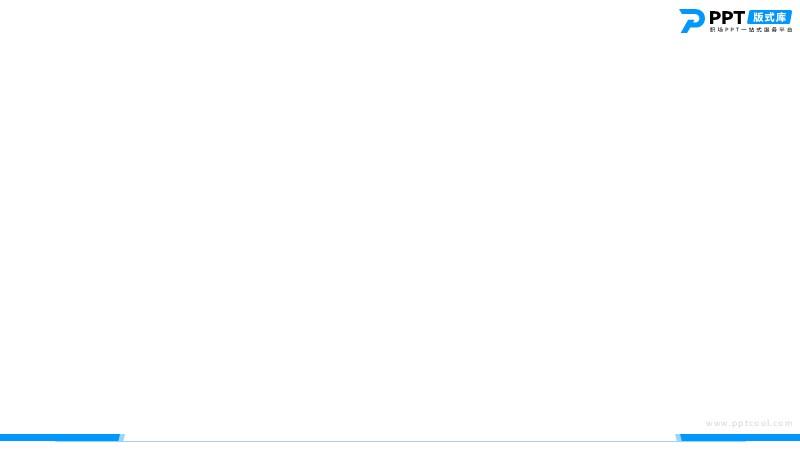This screenshot has height=450, width=800.
Task: Click the blue P logo icon
Action: (x=692, y=21)
